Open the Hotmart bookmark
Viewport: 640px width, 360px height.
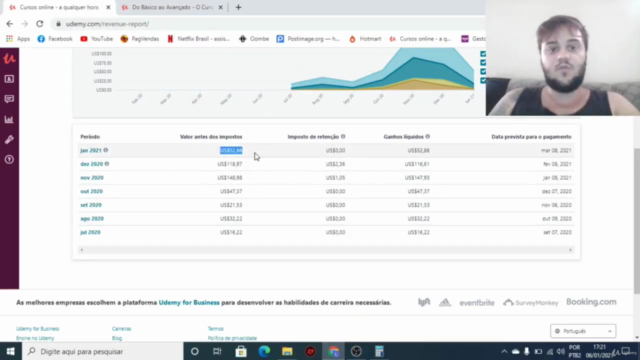point(365,39)
